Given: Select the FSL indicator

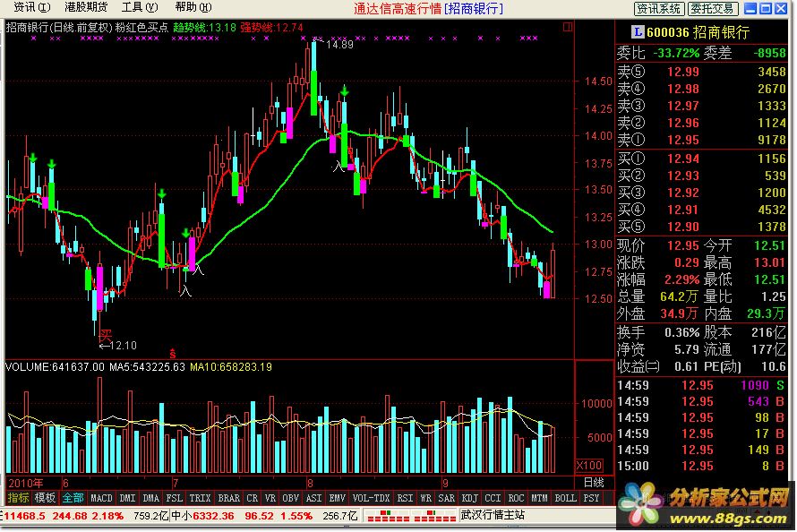Looking at the screenshot, I should coord(175,499).
